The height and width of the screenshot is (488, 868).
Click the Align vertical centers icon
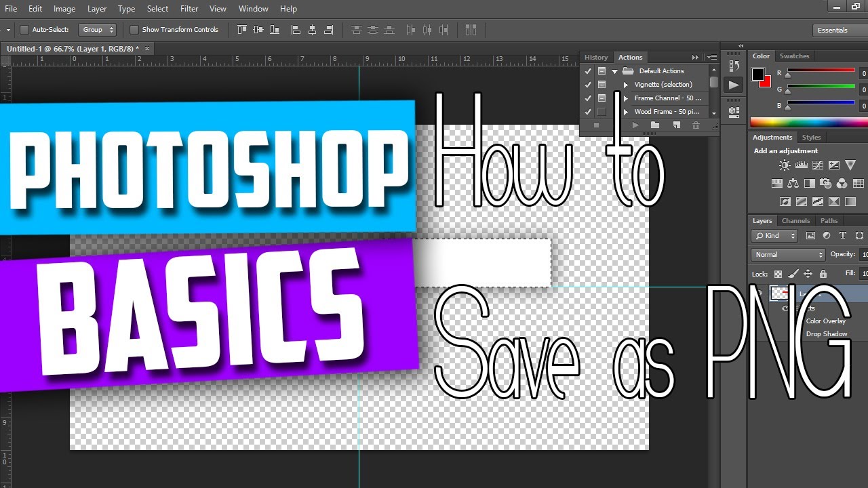(258, 30)
